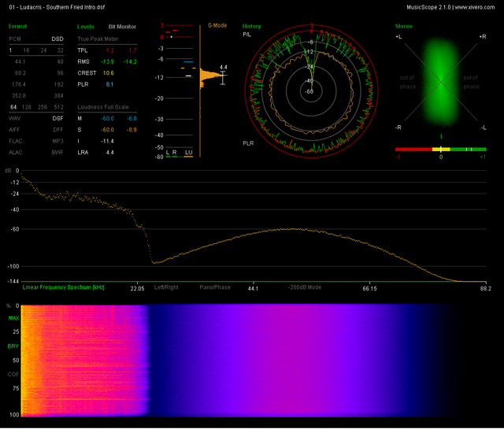
Task: Click the stereo correlation meter bar
Action: 441,149
